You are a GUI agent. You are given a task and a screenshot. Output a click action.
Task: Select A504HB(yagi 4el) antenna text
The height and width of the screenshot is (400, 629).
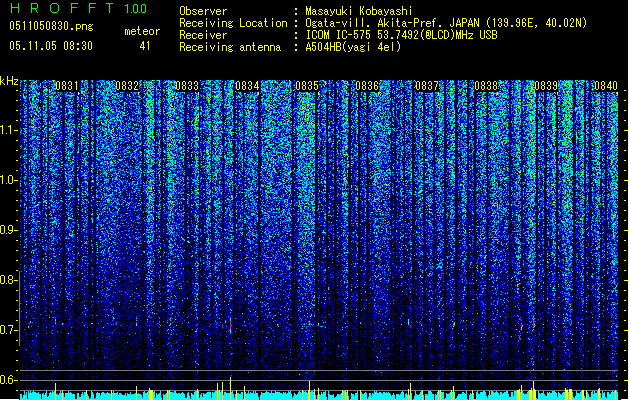coord(353,47)
